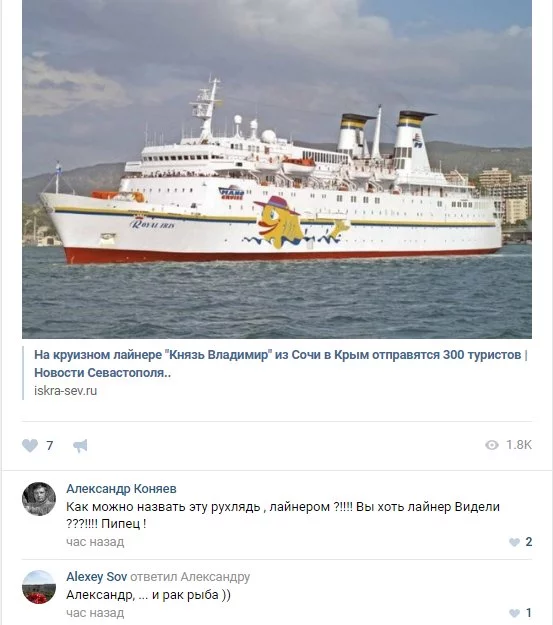Like the post with the heart icon
This screenshot has width=553, height=625.
[30, 445]
